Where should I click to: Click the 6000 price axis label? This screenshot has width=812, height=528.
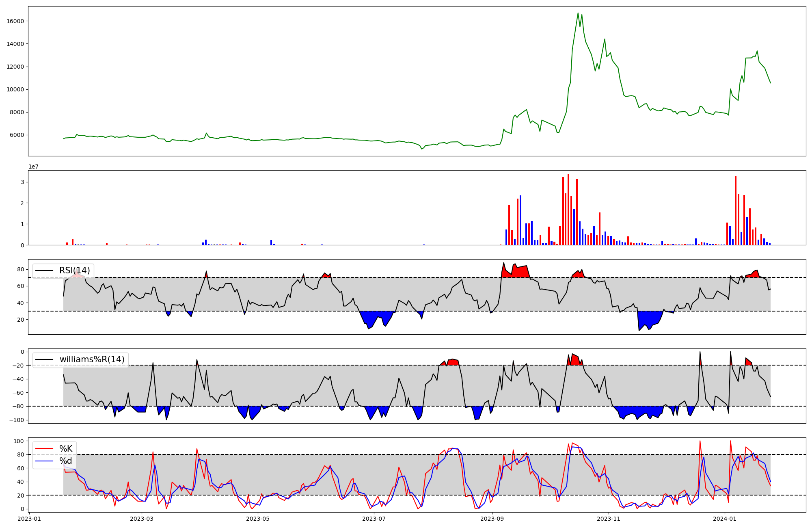coord(17,135)
